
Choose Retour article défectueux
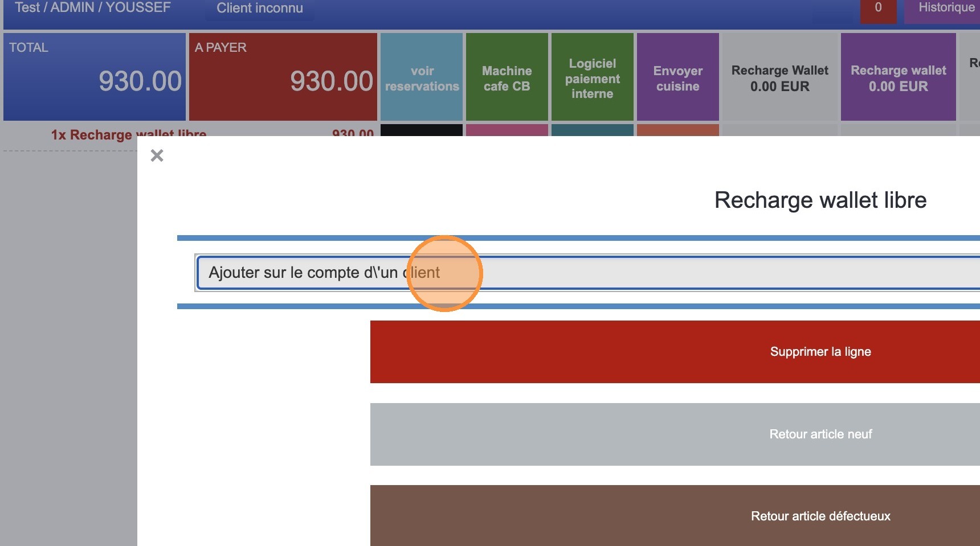tap(675, 515)
